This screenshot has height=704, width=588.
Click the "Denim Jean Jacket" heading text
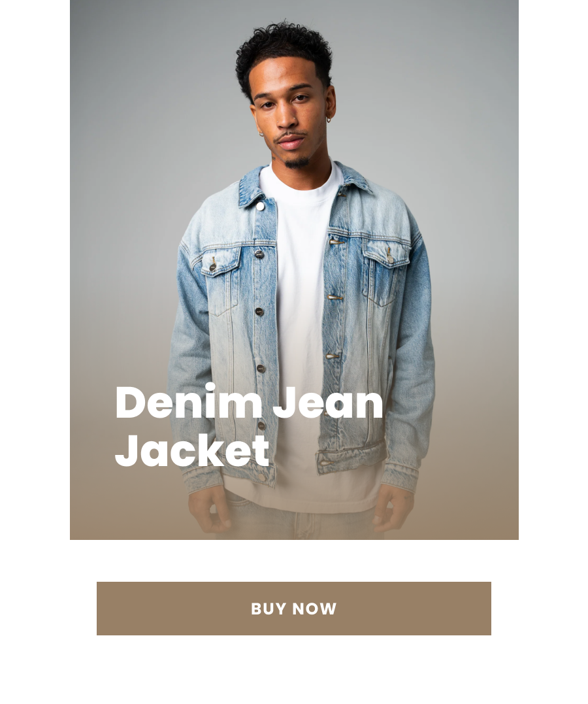click(x=249, y=426)
